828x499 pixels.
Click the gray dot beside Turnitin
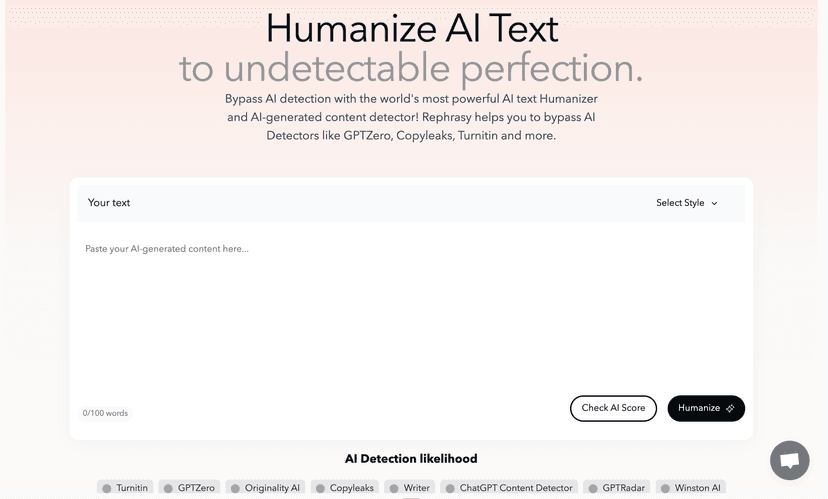[107, 488]
